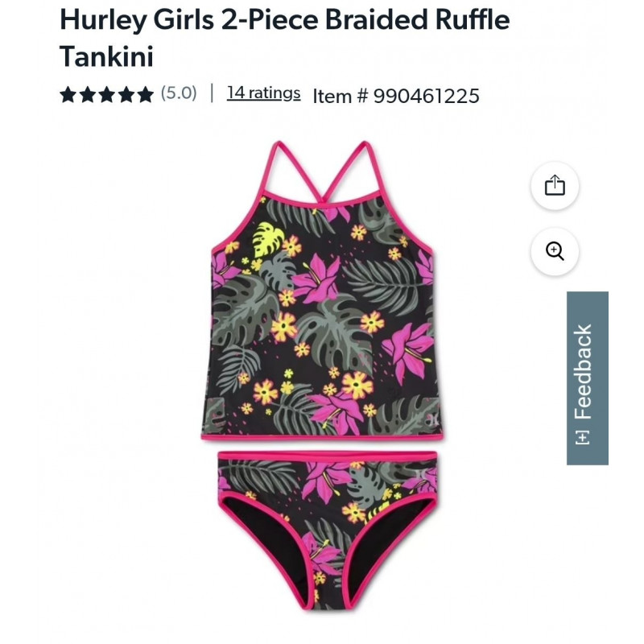Click the word Tankini in the title
Viewport: 644px width, 644px height.
[x=106, y=56]
